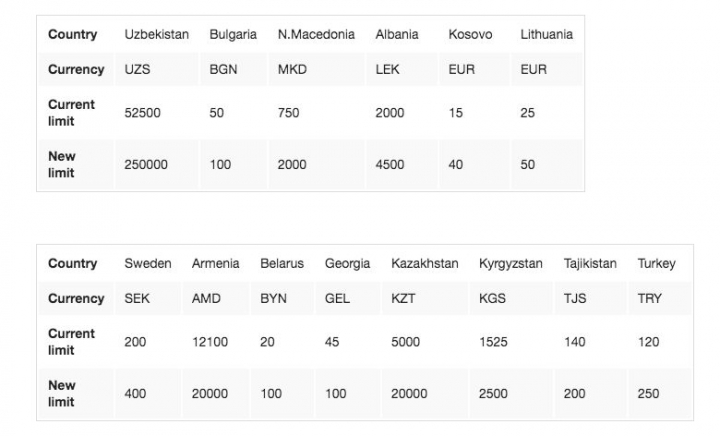Select the 1525 current limit cell
Screen dimensions: 720x436
click(x=493, y=342)
